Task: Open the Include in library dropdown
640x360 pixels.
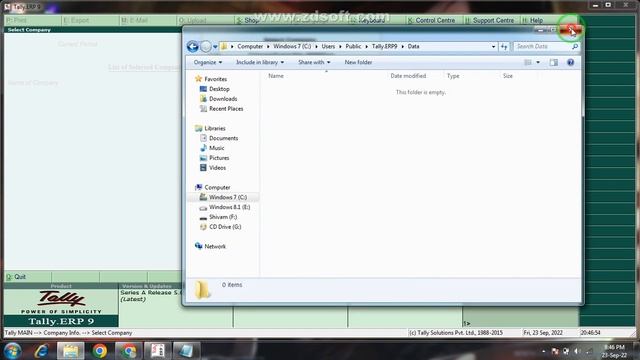Action: pyautogui.click(x=260, y=62)
